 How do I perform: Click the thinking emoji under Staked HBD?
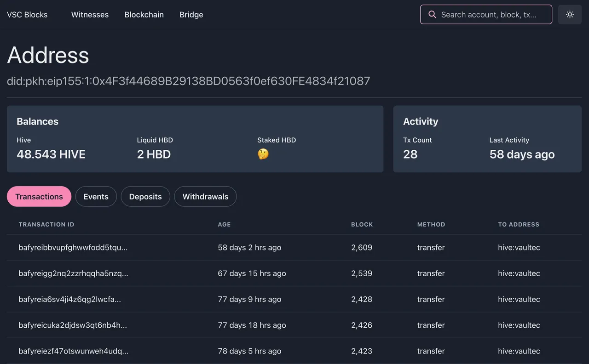(263, 154)
